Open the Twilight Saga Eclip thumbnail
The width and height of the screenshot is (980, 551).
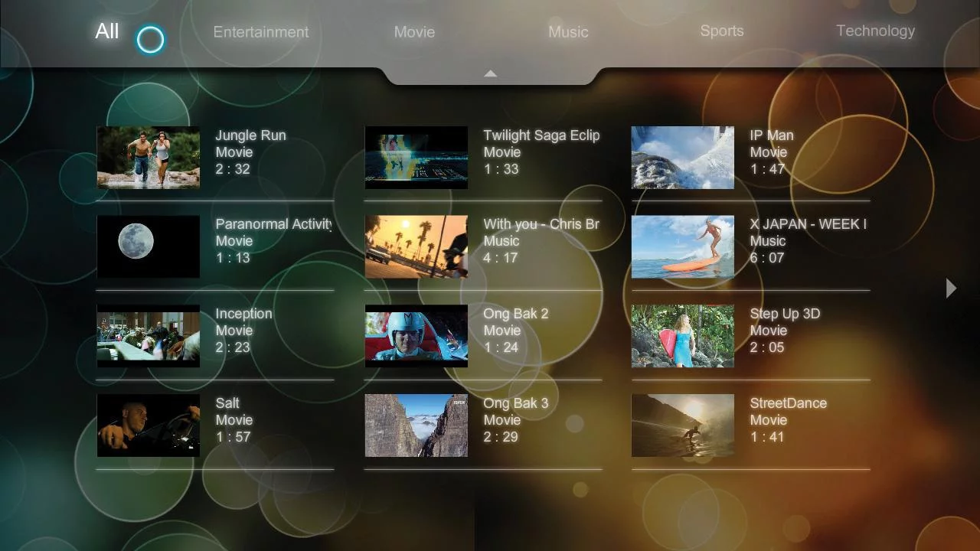[416, 157]
